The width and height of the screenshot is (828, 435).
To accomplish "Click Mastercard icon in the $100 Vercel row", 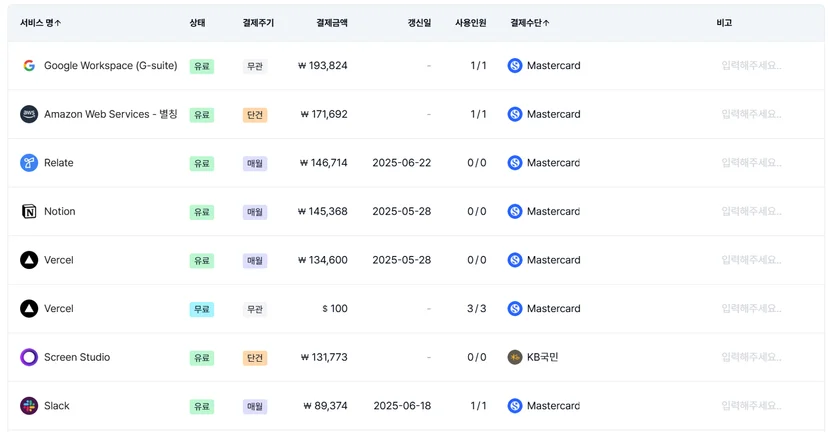I will click(515, 308).
